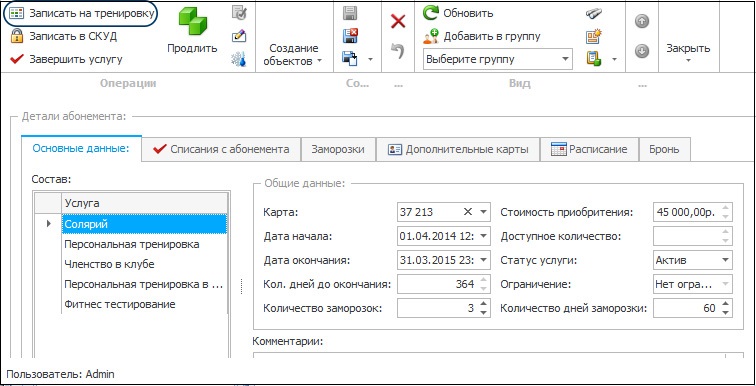Image resolution: width=756 pixels, height=386 pixels.
Task: Increase the Количество дней заморозки value
Action: pyautogui.click(x=726, y=304)
